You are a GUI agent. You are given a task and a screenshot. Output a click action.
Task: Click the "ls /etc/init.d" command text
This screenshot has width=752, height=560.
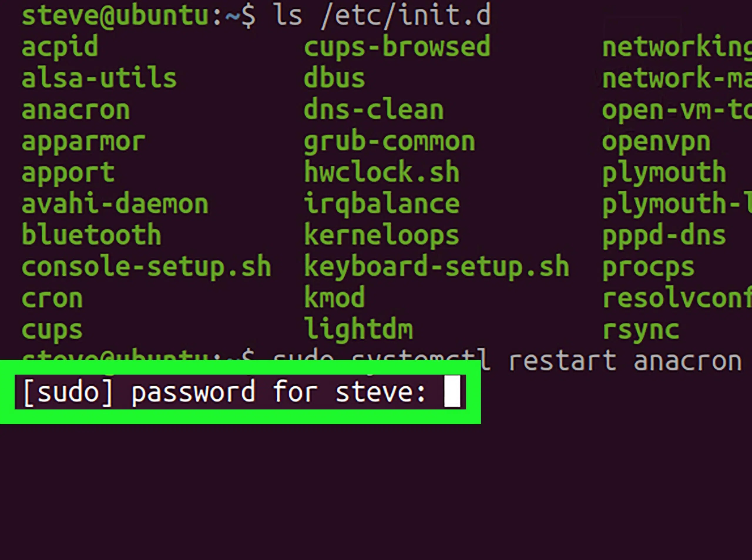(x=382, y=16)
